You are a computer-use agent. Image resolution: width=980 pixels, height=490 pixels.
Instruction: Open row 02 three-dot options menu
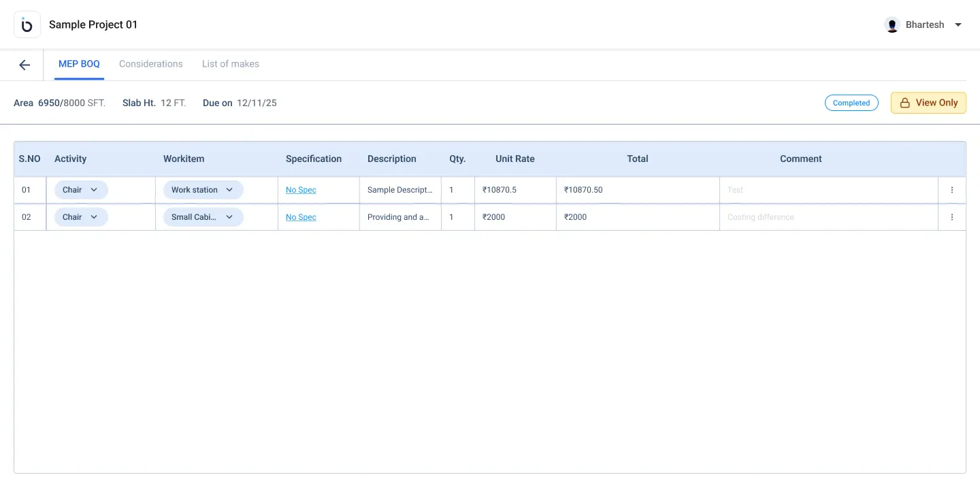point(952,217)
